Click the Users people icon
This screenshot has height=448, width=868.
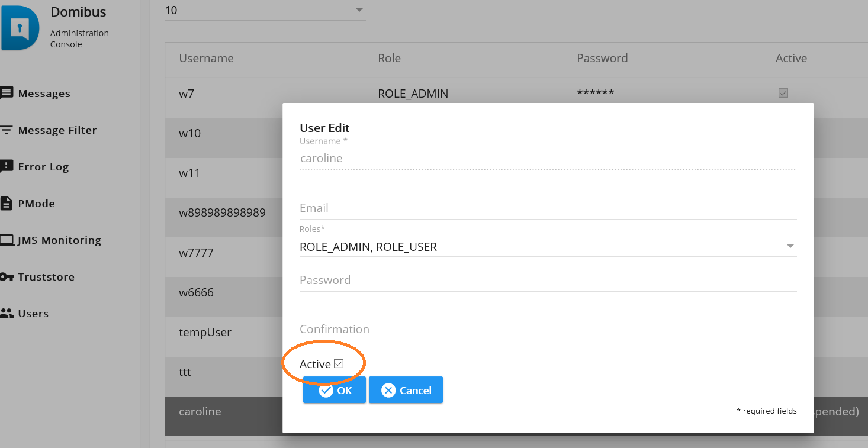point(7,314)
